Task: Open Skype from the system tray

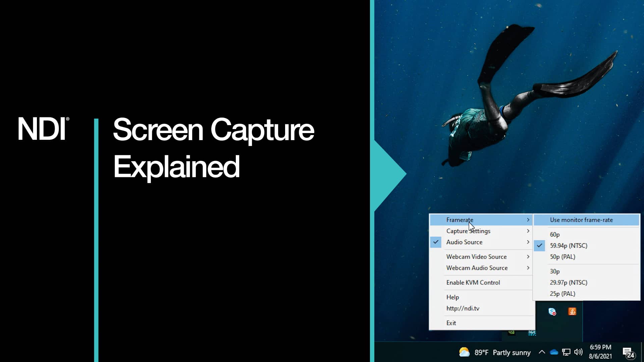Action: pyautogui.click(x=552, y=312)
